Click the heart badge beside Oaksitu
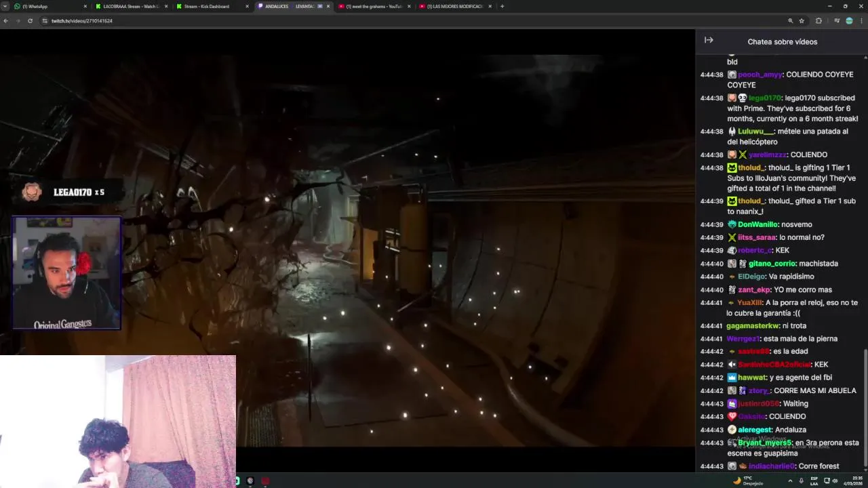Viewport: 868px width, 488px height. (732, 417)
